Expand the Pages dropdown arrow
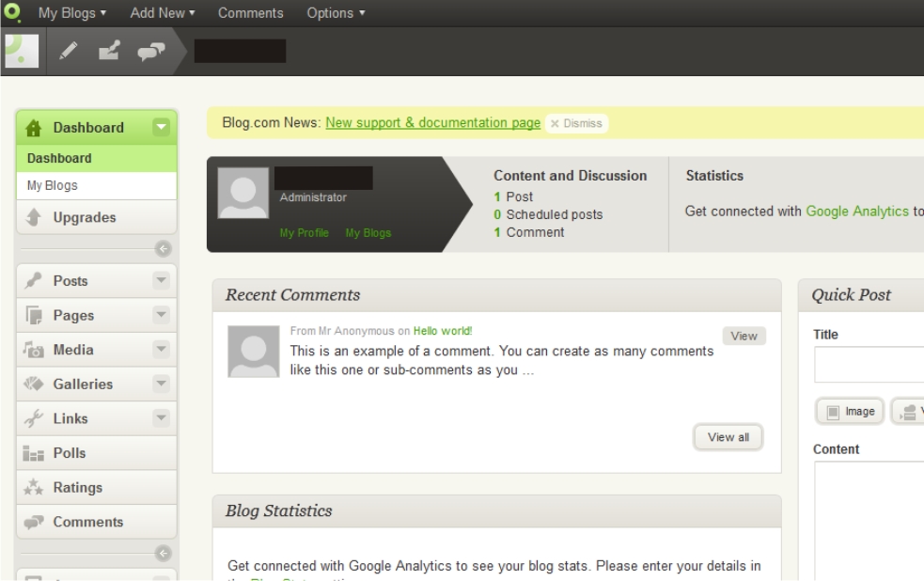The height and width of the screenshot is (581, 924). click(161, 315)
